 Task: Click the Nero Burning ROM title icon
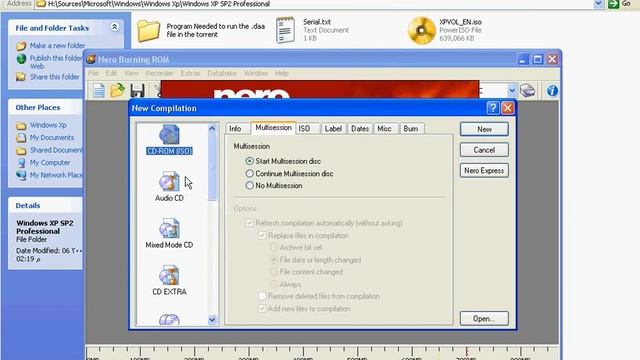pyautogui.click(x=91, y=60)
